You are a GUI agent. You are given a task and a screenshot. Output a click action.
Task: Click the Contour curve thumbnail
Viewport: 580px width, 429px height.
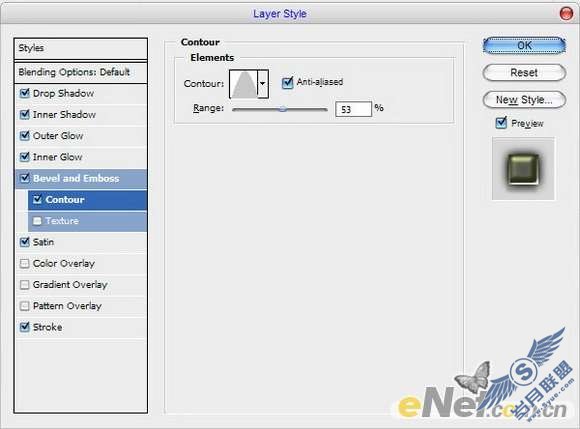pyautogui.click(x=244, y=84)
